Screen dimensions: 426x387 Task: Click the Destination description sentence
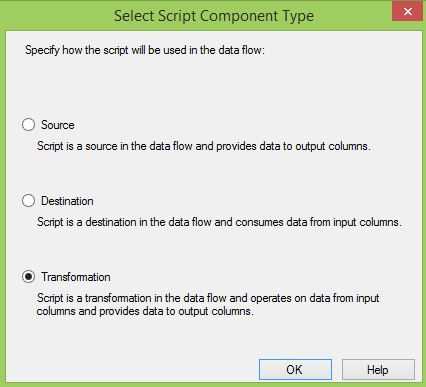219,222
